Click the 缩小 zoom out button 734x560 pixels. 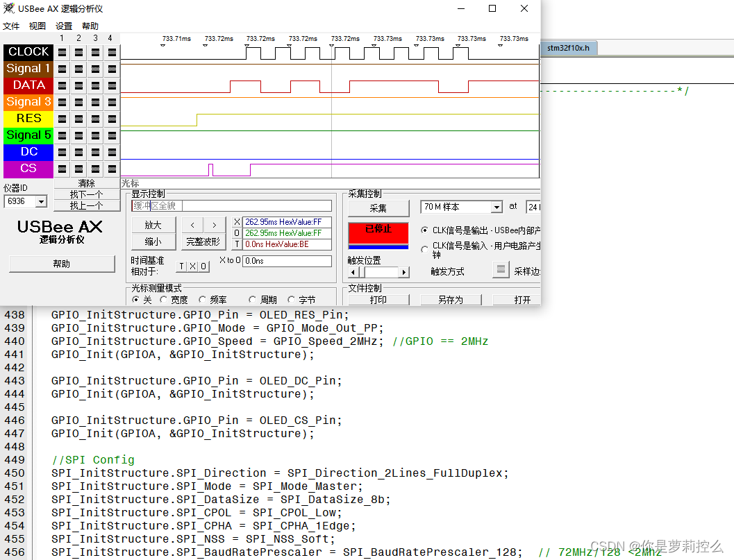[153, 242]
